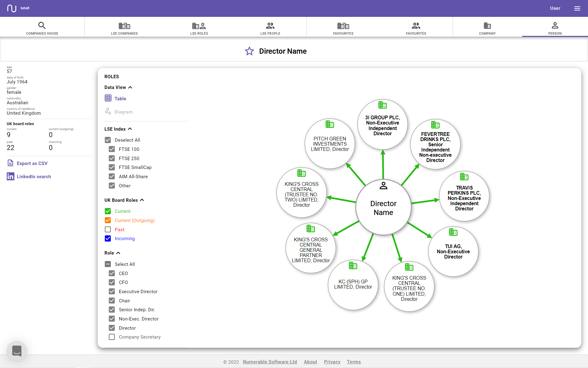Click the 'LinkedIn search' link text
The image size is (588, 368).
coord(34,177)
